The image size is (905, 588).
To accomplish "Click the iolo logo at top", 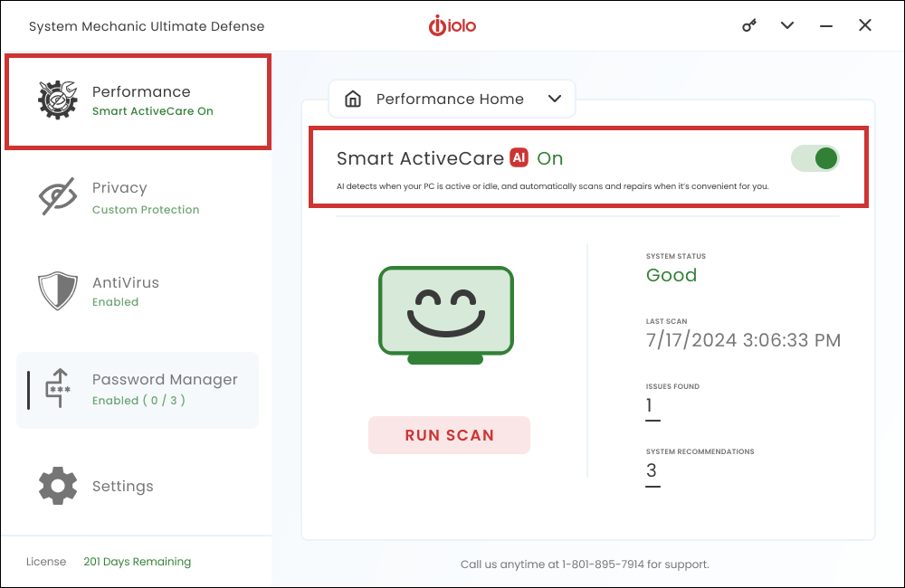I will tap(452, 25).
